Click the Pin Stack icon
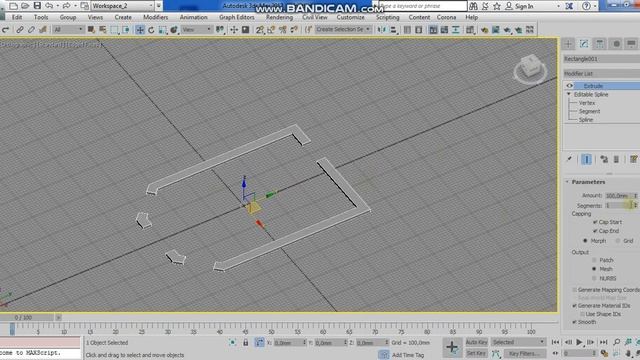This screenshot has width=640, height=360. click(x=569, y=159)
